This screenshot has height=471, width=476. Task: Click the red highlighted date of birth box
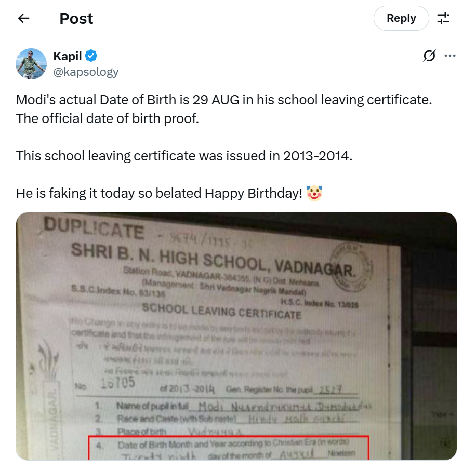tap(229, 448)
